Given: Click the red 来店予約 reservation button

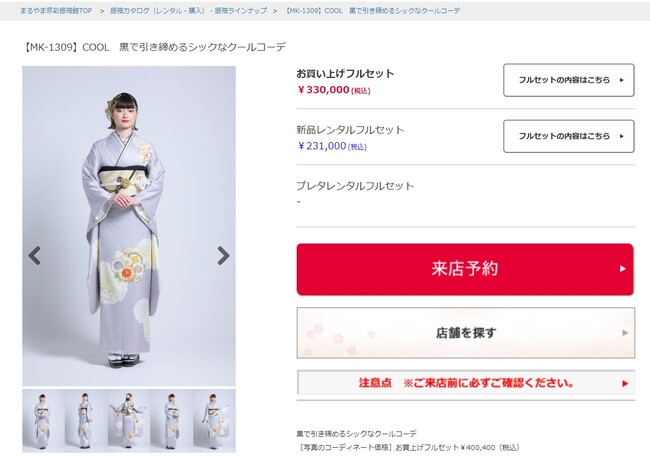Looking at the screenshot, I should 465,269.
